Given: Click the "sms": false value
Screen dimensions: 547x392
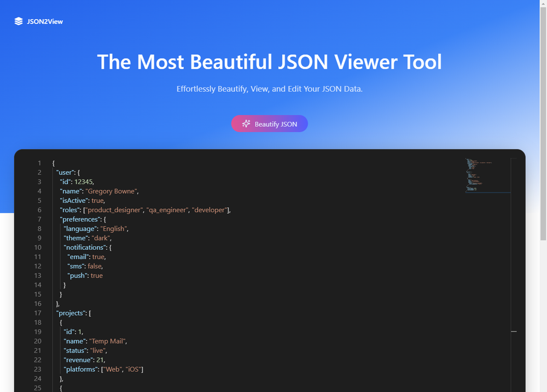Looking at the screenshot, I should [x=95, y=266].
